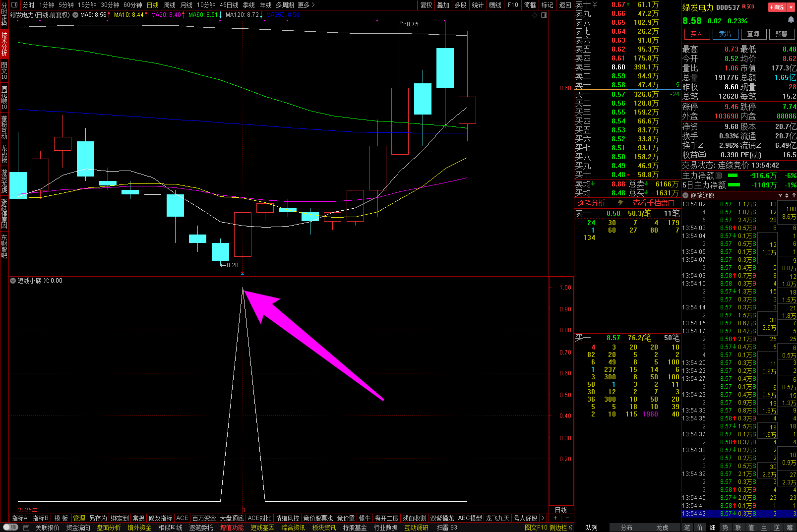This screenshot has width=797, height=532.
Task: Select the highlighted 13:54:42 trade row
Action: point(739,514)
